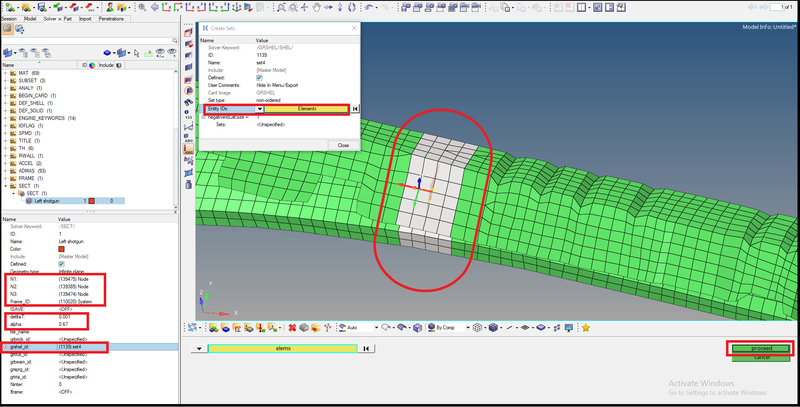Viewport: 800px width, 407px height.
Task: Click the vertical rotate arrows icon
Action: (x=340, y=8)
